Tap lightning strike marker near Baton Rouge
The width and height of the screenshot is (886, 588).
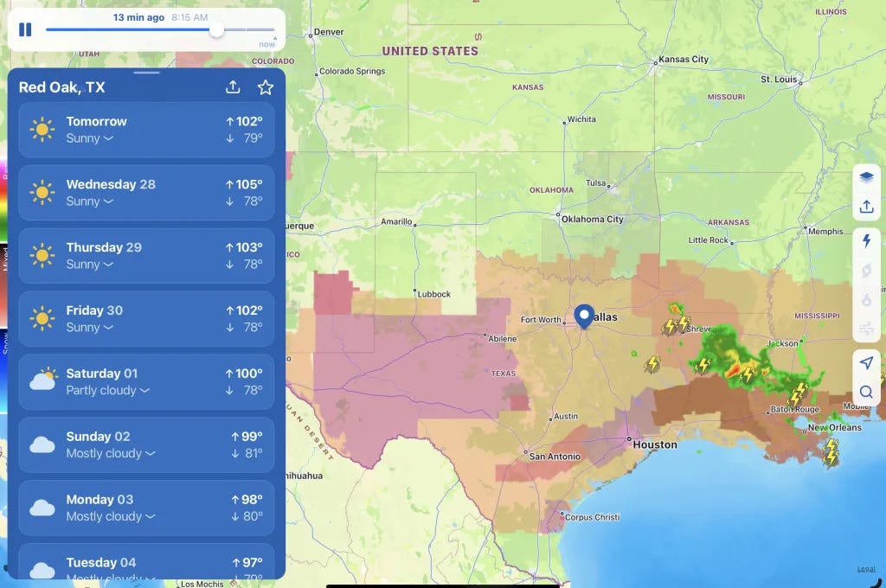click(799, 393)
